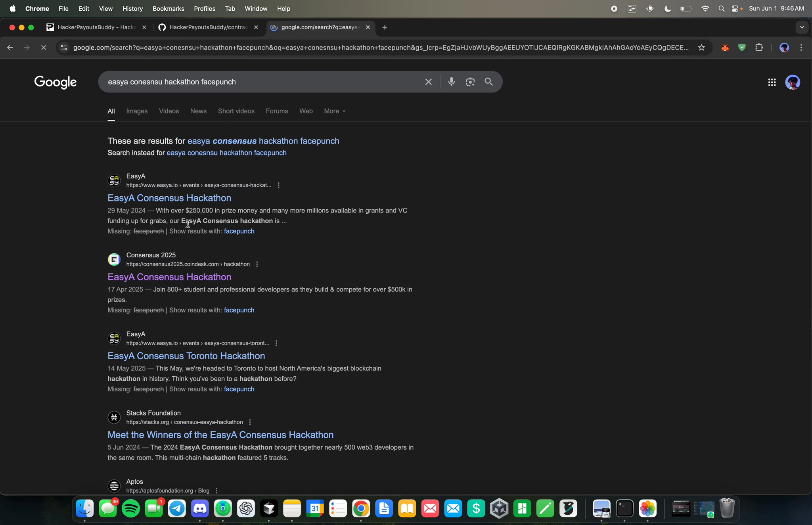Bookmark this page with star icon
Screen dimensions: 812x525
point(701,48)
